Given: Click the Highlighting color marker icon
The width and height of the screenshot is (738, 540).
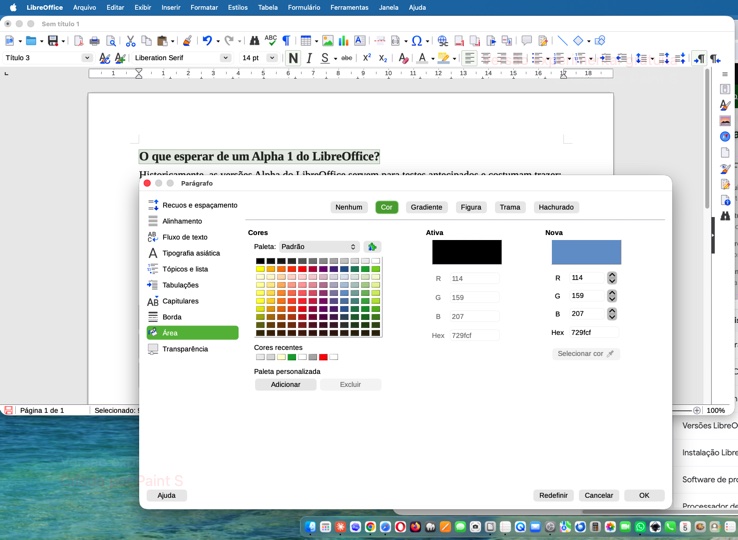Looking at the screenshot, I should click(x=443, y=58).
